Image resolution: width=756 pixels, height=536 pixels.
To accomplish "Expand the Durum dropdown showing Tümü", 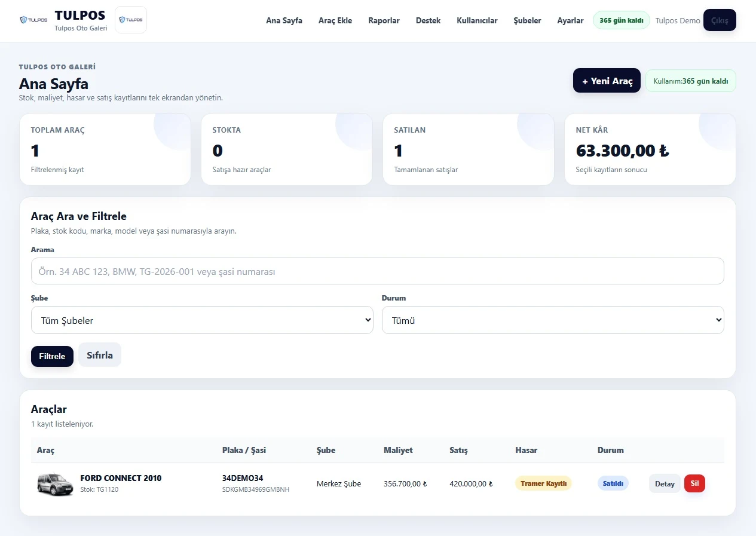I will pos(553,320).
